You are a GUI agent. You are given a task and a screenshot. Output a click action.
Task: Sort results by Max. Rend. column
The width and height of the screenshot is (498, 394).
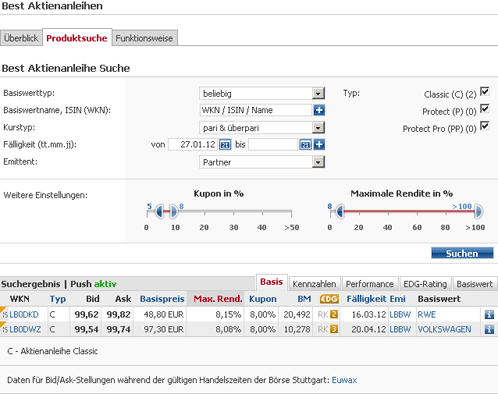(218, 299)
